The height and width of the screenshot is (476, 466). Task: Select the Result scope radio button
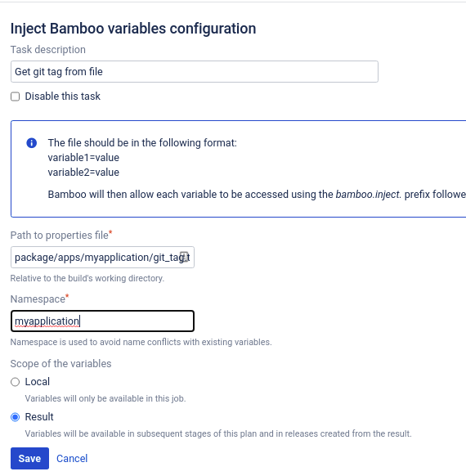coord(16,417)
